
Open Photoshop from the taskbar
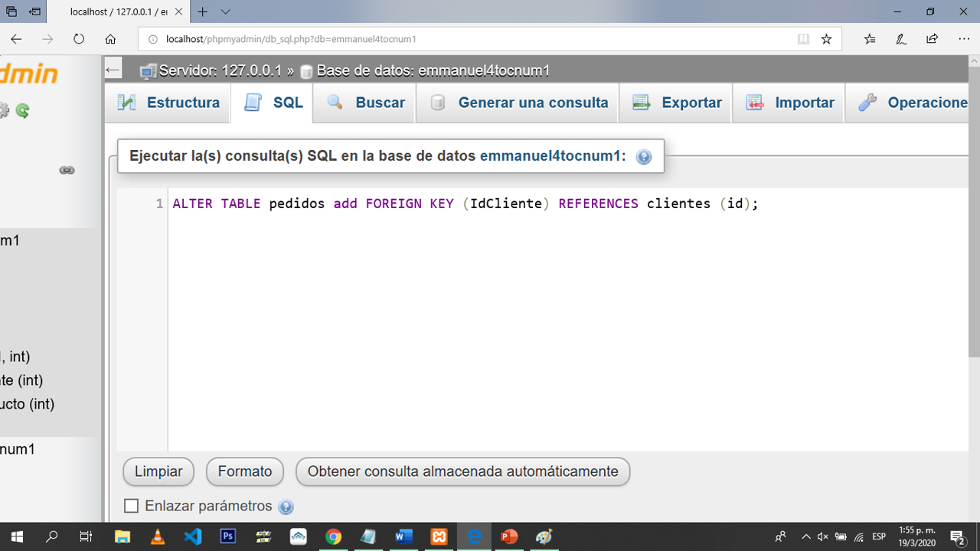pos(227,536)
